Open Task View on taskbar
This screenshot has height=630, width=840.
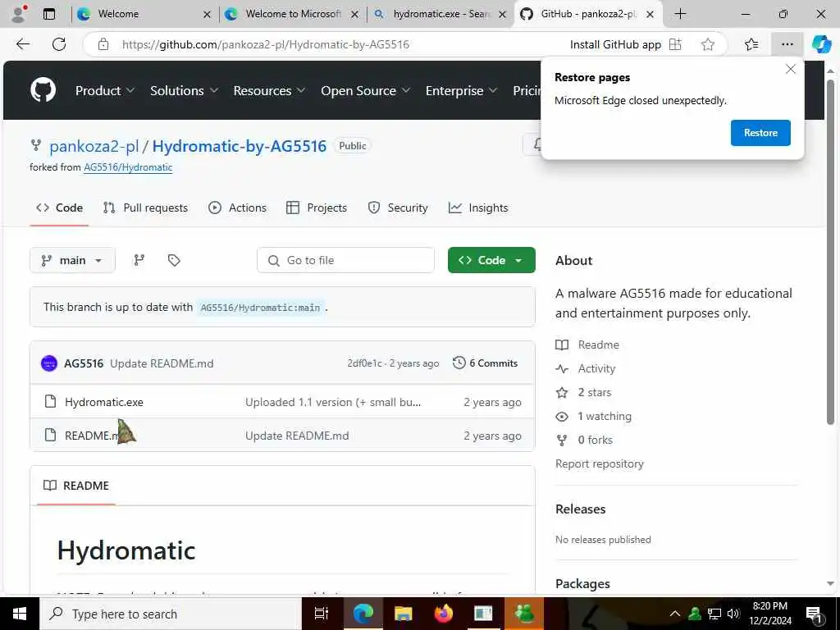[321, 614]
